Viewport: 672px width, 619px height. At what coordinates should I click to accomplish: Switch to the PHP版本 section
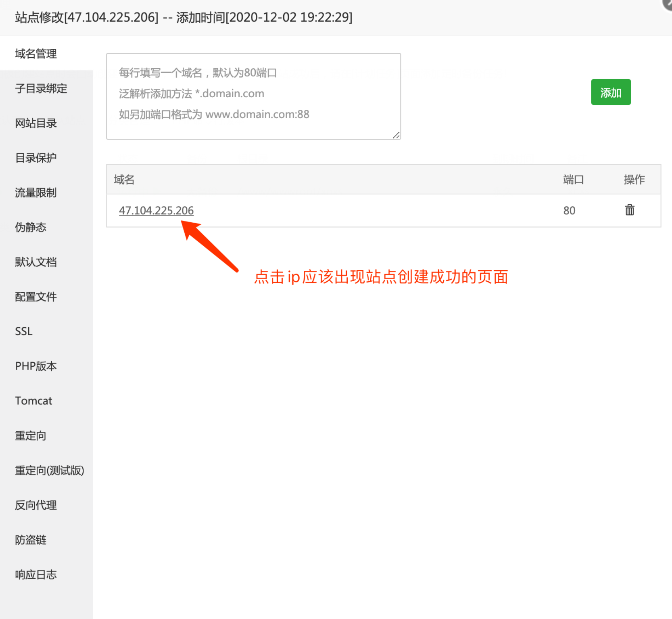tap(36, 366)
